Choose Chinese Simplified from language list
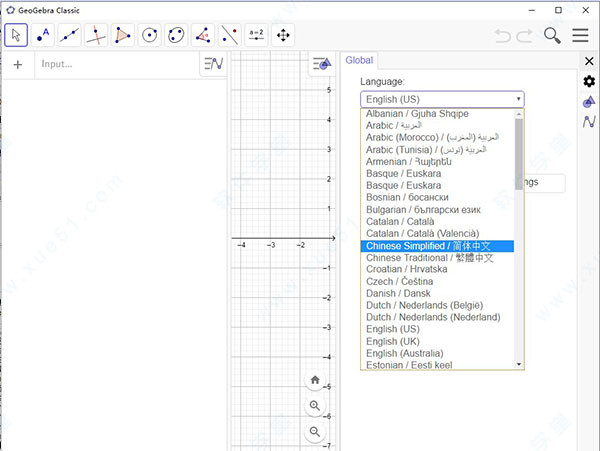This screenshot has height=451, width=600. click(x=436, y=246)
